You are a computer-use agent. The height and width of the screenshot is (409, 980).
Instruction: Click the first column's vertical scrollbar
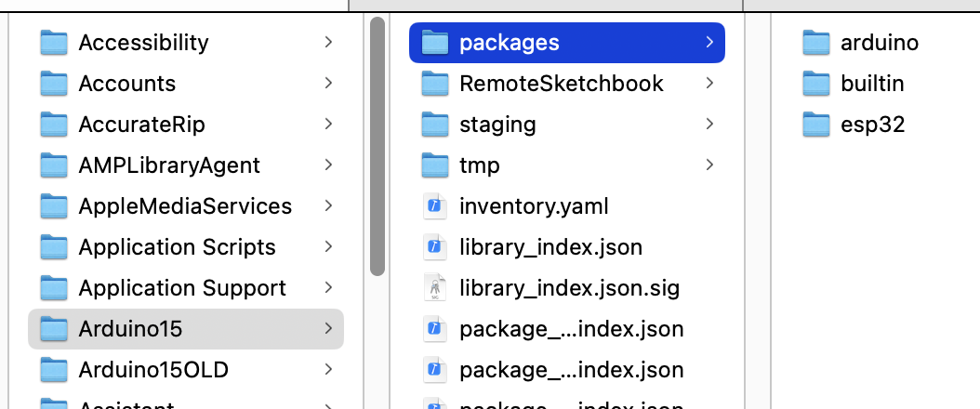[x=377, y=149]
